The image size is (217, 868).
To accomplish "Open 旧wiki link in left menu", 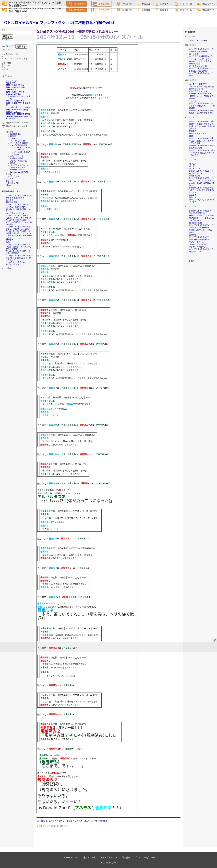I will pyautogui.click(x=8, y=185).
